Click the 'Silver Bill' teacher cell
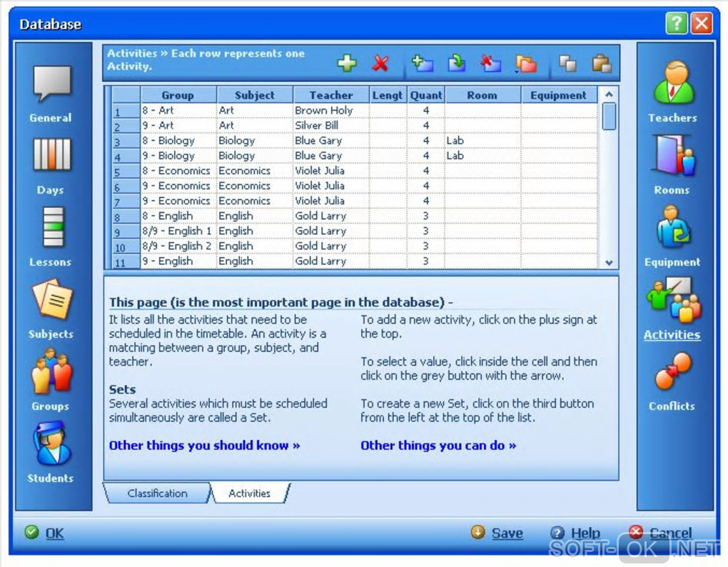The image size is (728, 567). click(331, 126)
